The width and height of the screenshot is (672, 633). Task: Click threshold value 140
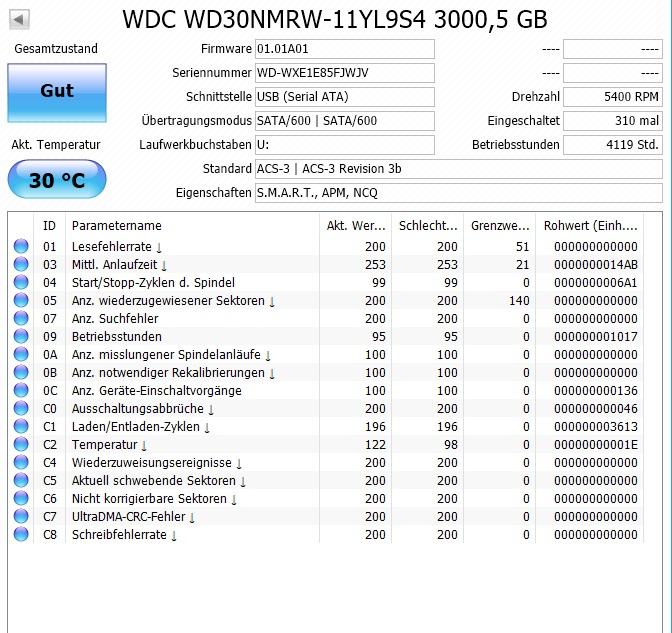tap(519, 300)
